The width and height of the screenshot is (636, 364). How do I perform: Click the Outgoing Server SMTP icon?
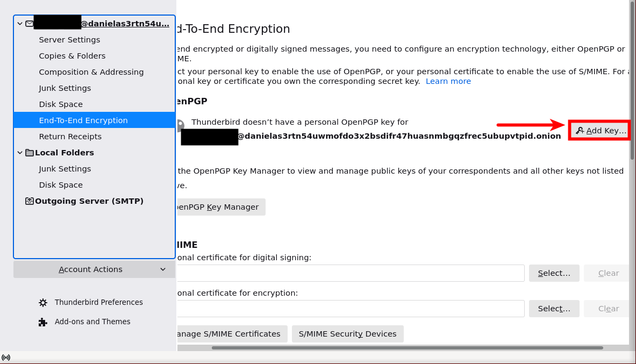29,201
